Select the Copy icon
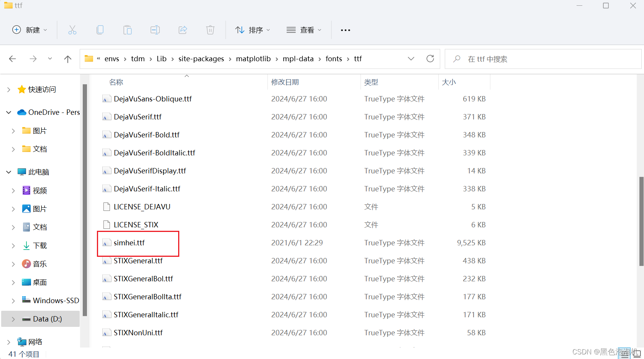 [x=100, y=30]
